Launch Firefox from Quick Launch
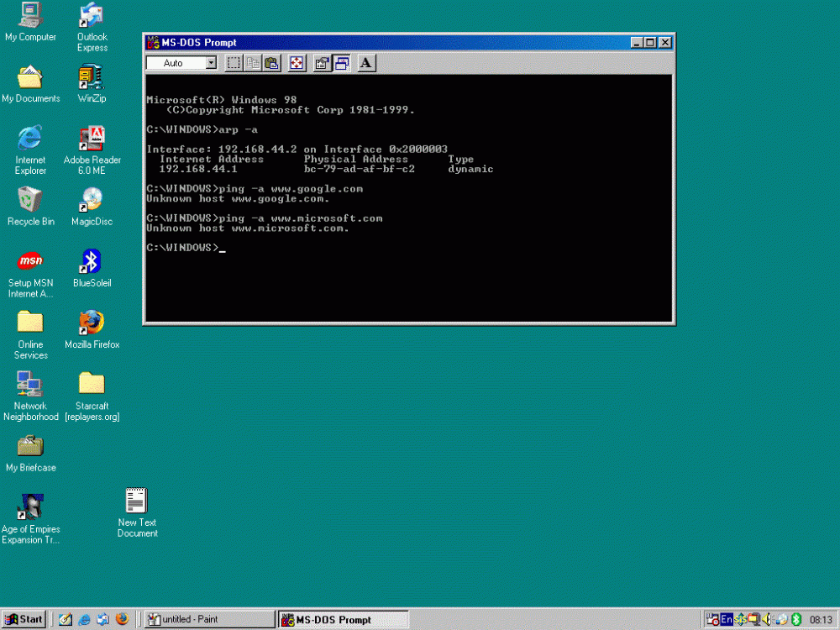 (x=122, y=619)
